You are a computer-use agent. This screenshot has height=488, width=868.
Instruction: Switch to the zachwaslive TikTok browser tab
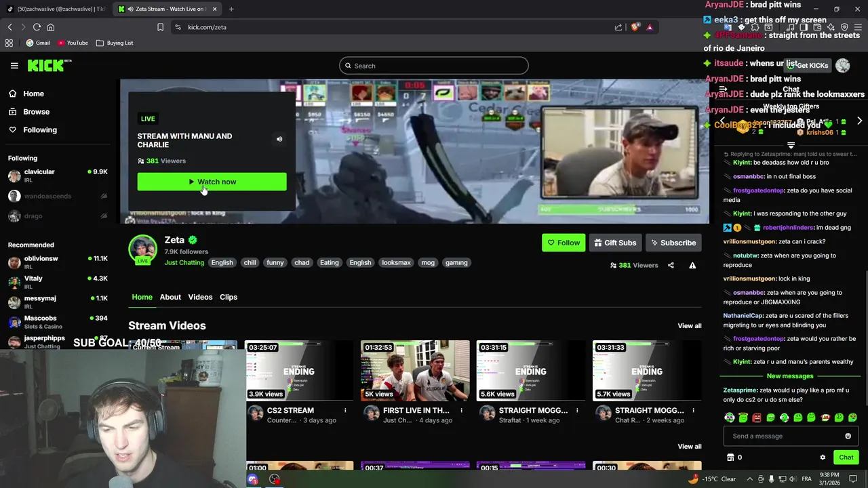point(56,9)
